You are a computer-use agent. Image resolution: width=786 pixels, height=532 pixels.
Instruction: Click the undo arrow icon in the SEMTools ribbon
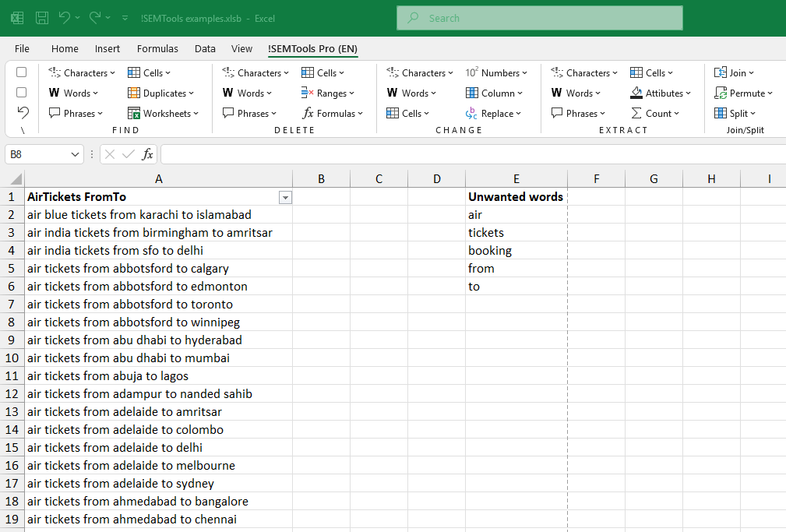[x=22, y=113]
